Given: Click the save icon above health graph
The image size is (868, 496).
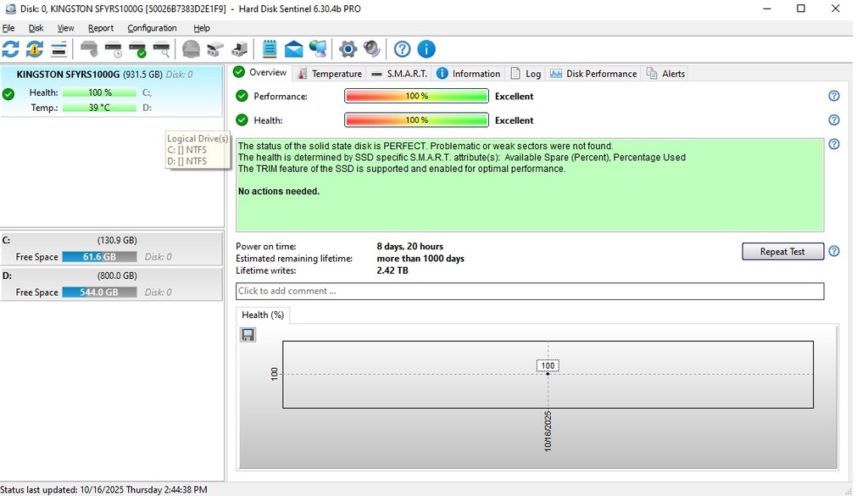Looking at the screenshot, I should coord(248,335).
